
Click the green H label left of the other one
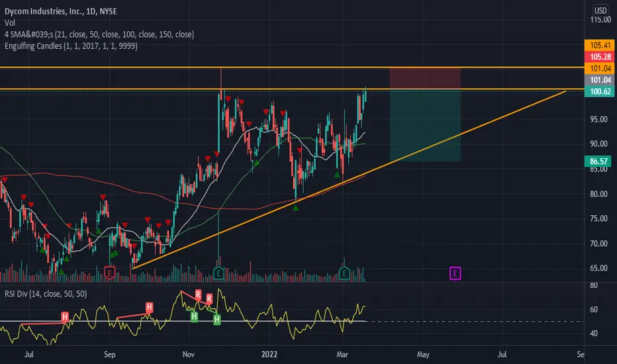tap(194, 316)
